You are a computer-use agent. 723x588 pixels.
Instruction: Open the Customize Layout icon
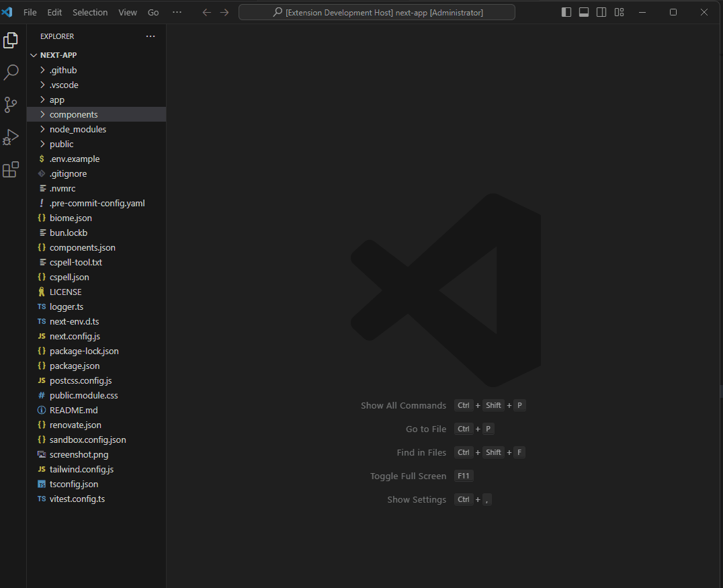(620, 13)
